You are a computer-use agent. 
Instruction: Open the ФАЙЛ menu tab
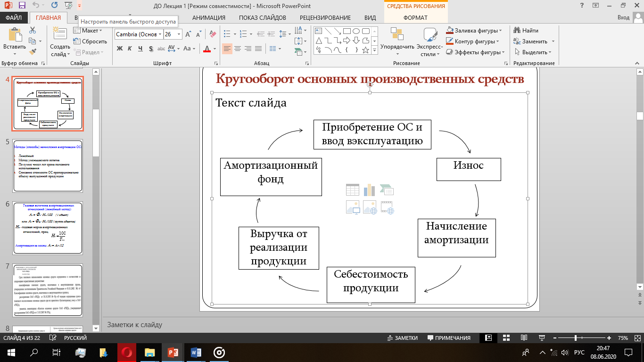(14, 18)
